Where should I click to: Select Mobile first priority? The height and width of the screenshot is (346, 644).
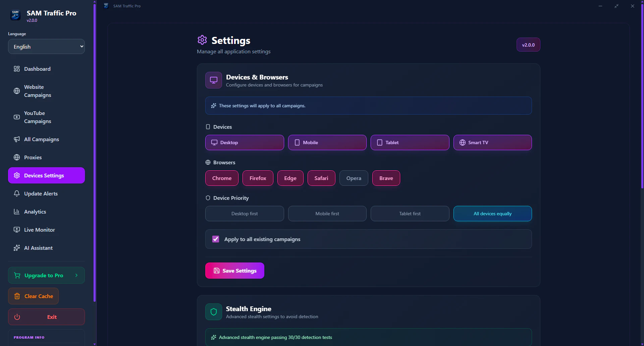pyautogui.click(x=327, y=214)
